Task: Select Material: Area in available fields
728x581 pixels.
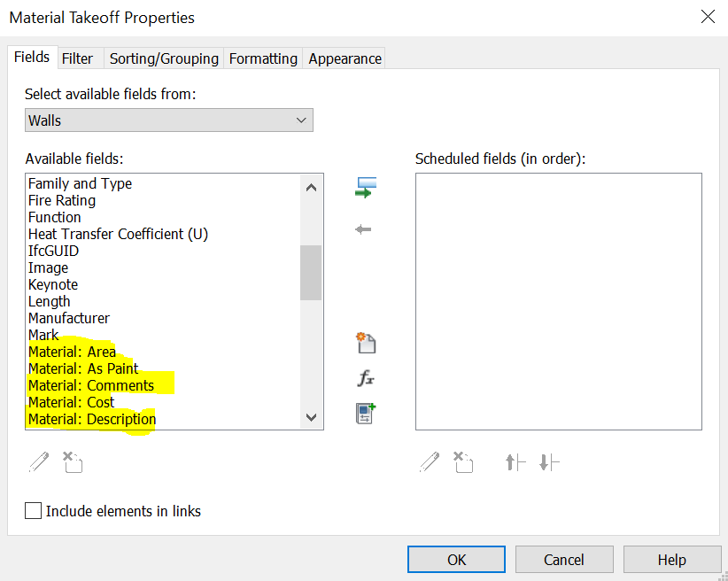Action: [x=72, y=352]
